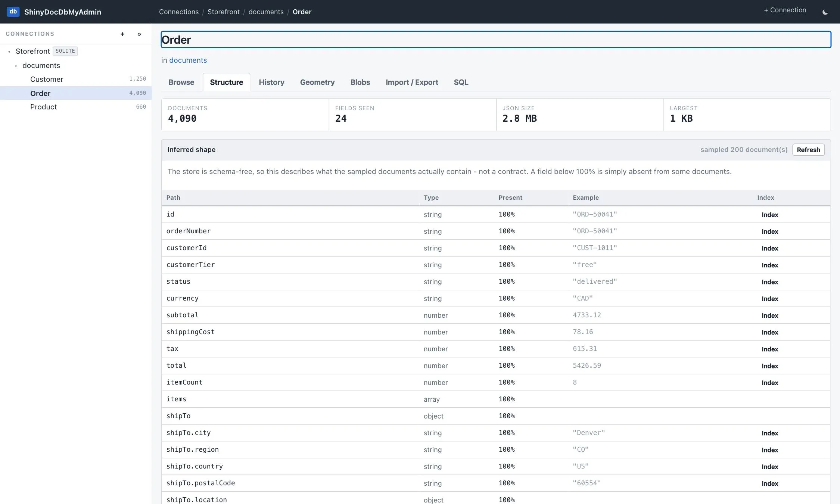Switch to the Geometry tab
Image resolution: width=840 pixels, height=504 pixels.
(317, 82)
